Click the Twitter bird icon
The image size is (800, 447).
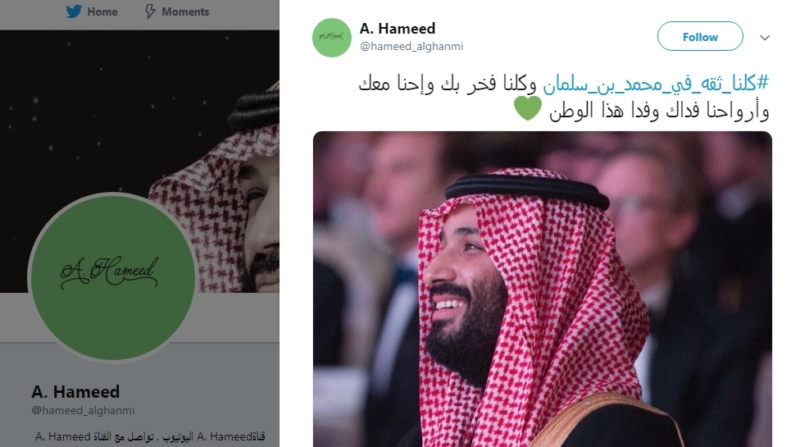pyautogui.click(x=74, y=11)
